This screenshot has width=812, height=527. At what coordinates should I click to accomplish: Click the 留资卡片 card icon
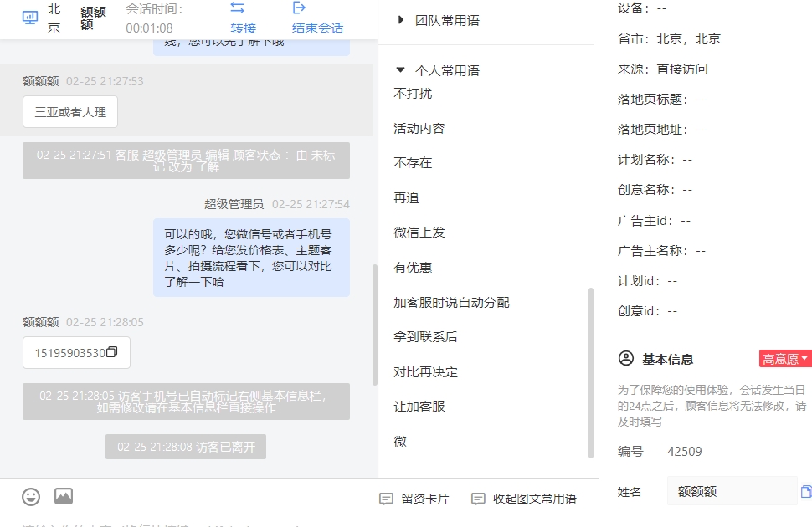pos(386,499)
